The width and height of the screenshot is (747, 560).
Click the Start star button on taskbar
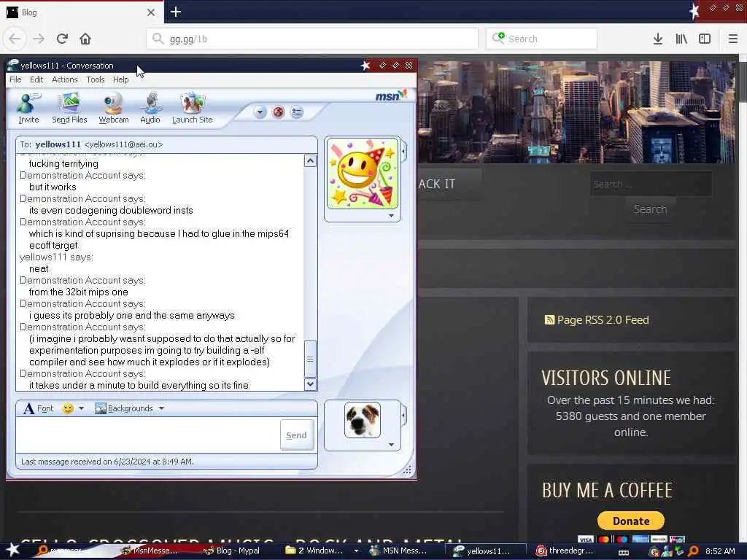[12, 551]
